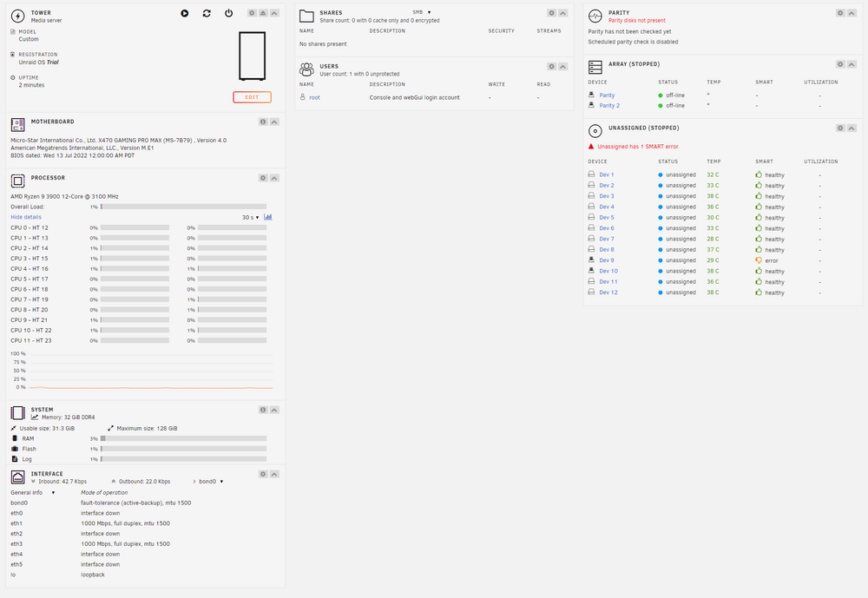Screen dimensions: 868x598
Task: Open Dev 9 device link
Action: [607, 260]
